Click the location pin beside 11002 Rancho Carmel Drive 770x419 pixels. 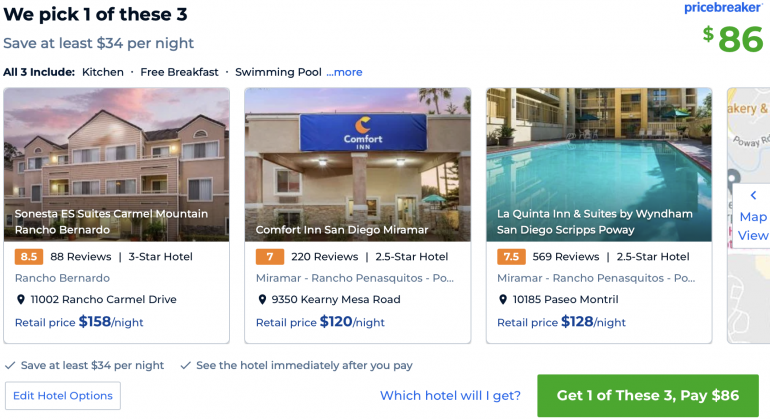(21, 299)
